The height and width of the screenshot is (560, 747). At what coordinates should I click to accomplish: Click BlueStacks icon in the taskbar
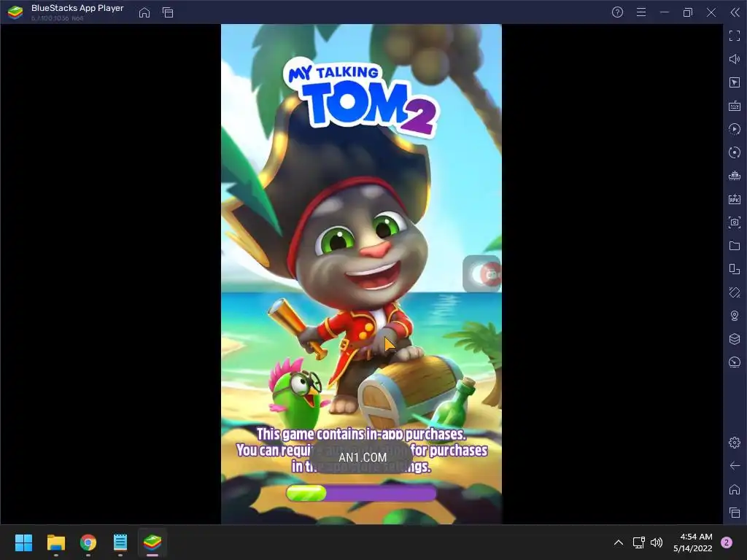pos(152,542)
